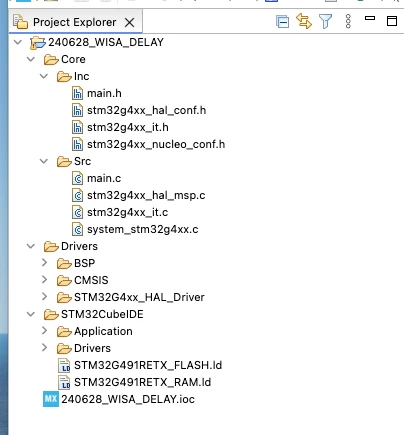Select STM32G491RETX_RAM.ld file name
This screenshot has height=435, width=404.
click(143, 382)
